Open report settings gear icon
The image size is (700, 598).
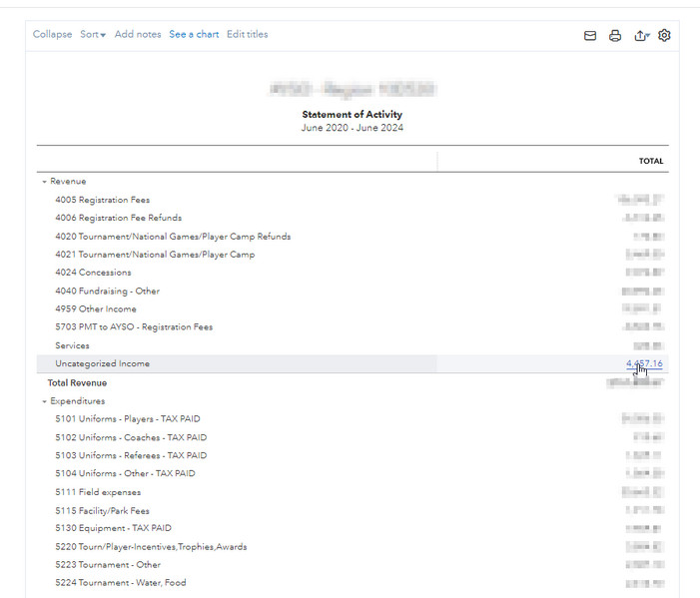[665, 36]
